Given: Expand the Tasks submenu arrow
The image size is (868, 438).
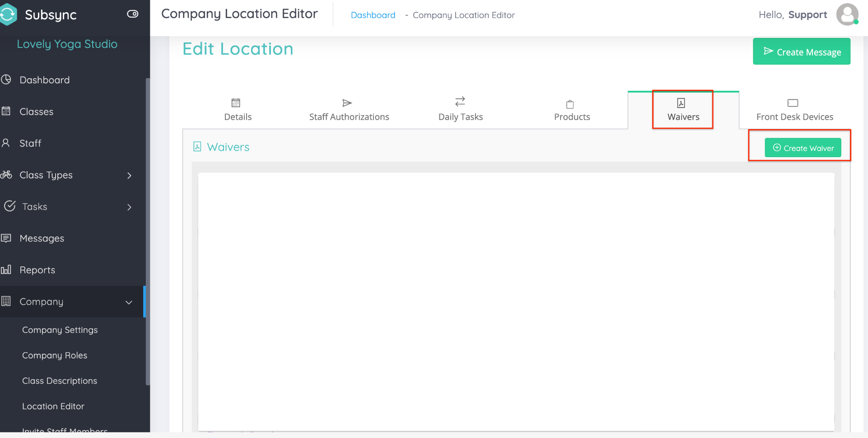Looking at the screenshot, I should pos(129,207).
